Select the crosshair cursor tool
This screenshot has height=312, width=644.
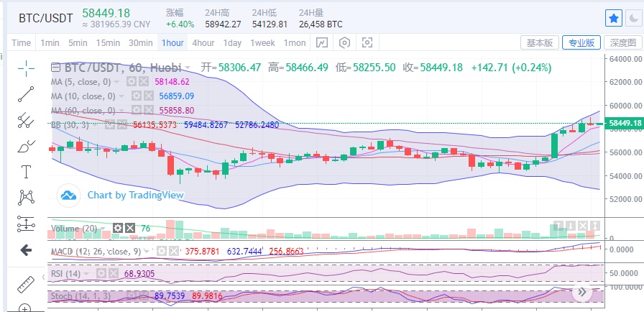(27, 68)
